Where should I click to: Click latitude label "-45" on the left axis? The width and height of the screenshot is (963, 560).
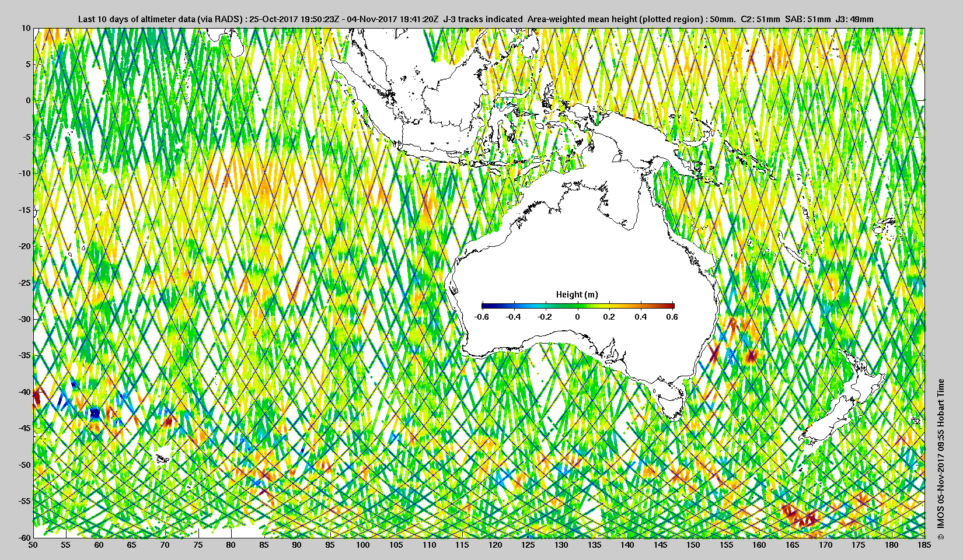point(24,428)
